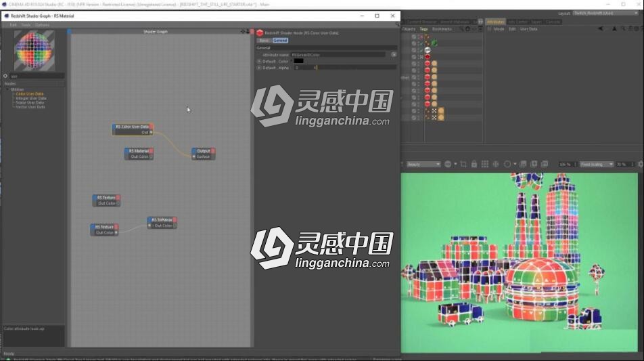The width and height of the screenshot is (644, 361).
Task: Toggle the lock icon in render view toolbar
Action: (x=474, y=164)
